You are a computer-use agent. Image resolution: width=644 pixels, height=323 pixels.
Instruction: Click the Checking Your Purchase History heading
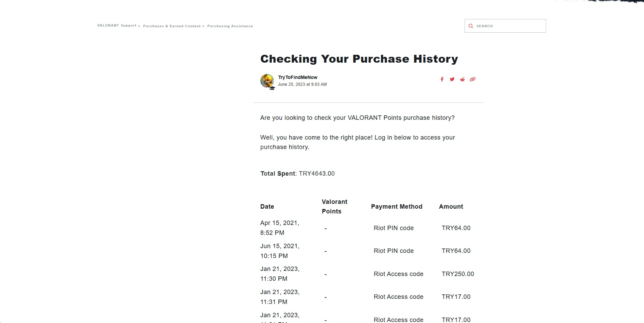point(359,59)
